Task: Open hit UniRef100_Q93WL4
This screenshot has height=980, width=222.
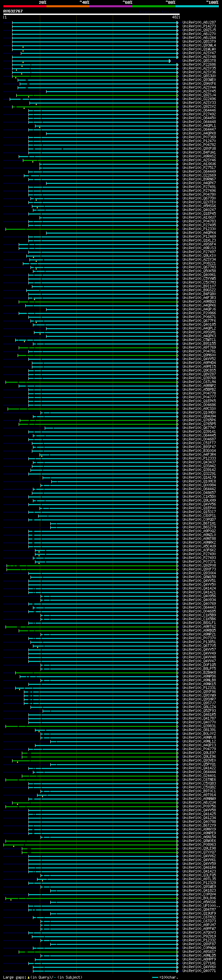Action: pyautogui.click(x=199, y=45)
